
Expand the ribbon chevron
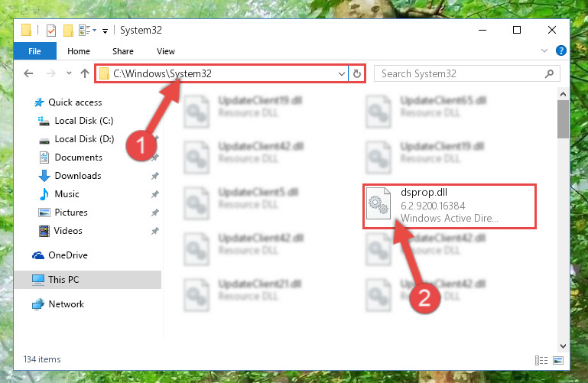point(544,50)
